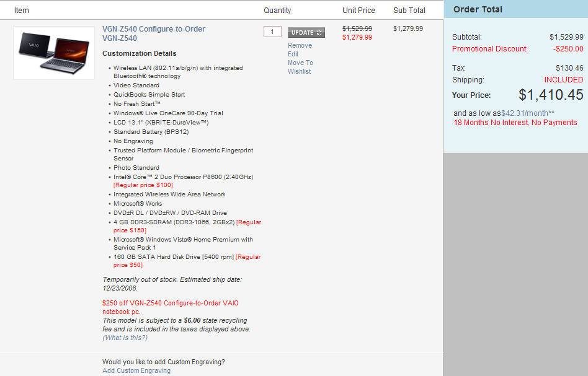Click the Customization Details heading
Screen dimensions: 588x376
pyautogui.click(x=139, y=53)
